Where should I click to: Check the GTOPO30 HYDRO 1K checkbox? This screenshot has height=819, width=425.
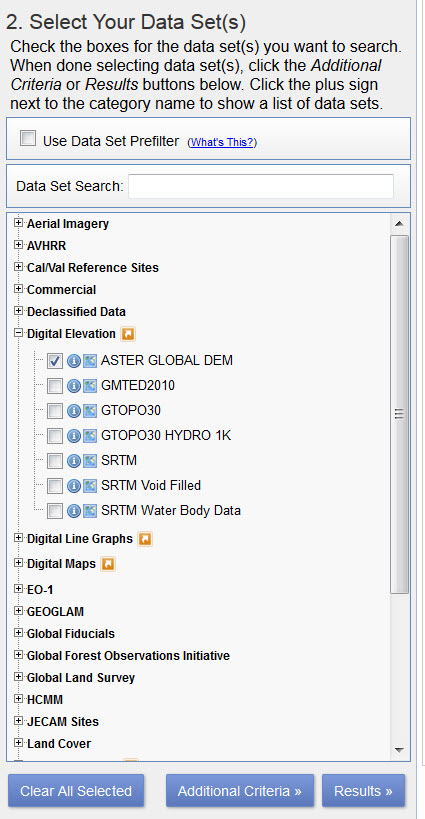[x=55, y=436]
